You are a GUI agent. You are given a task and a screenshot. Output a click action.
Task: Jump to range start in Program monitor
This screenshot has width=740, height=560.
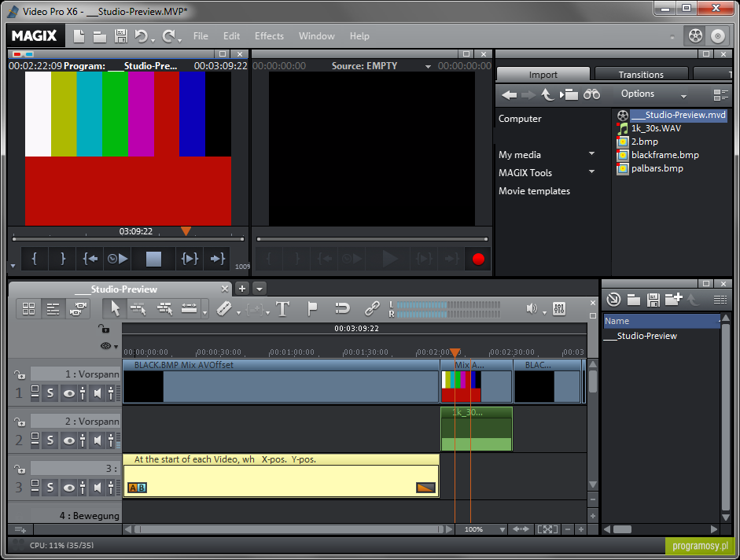tap(90, 259)
